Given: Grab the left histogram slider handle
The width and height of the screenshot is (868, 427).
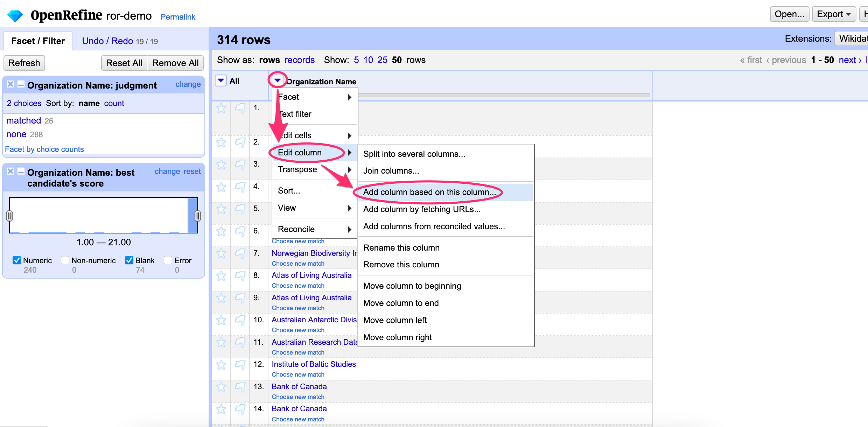Looking at the screenshot, I should click(x=9, y=216).
